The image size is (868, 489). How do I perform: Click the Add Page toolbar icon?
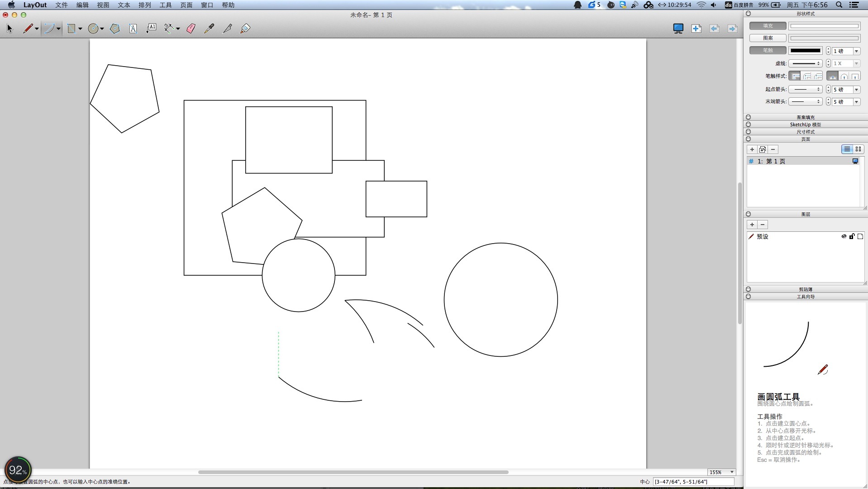pos(696,29)
